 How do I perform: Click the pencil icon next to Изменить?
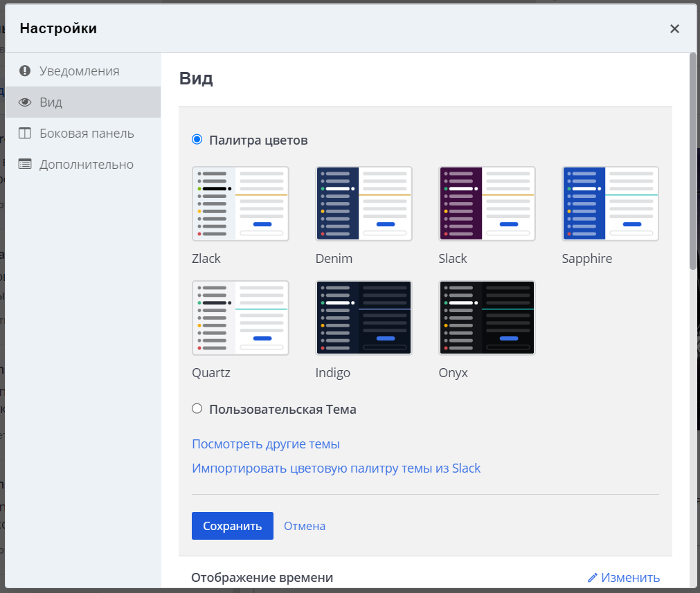tap(592, 578)
